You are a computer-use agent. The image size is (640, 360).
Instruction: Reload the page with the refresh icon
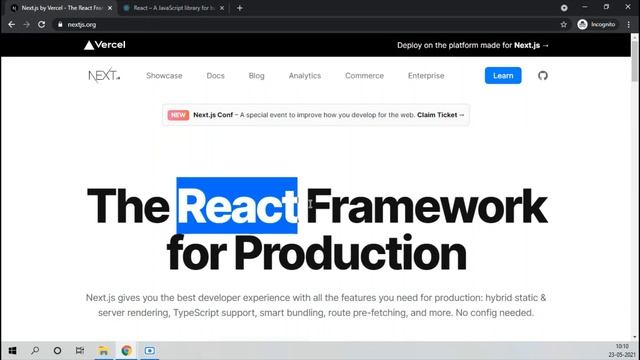point(42,24)
